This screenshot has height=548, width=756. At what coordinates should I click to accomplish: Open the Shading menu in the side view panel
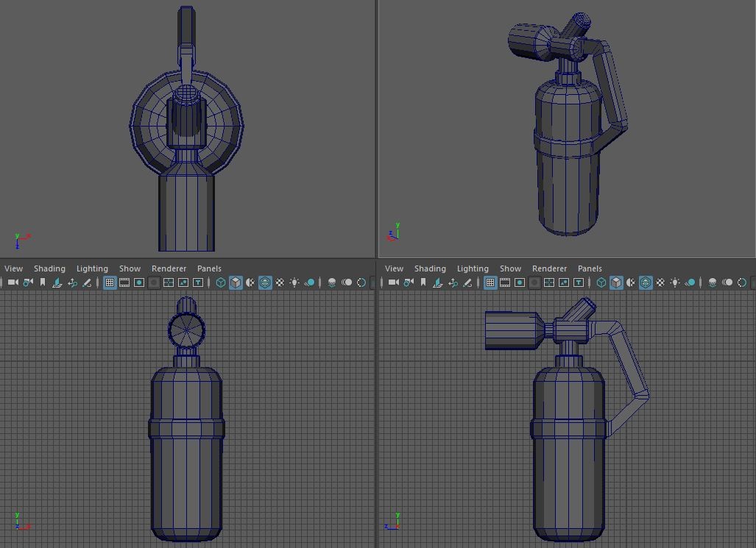(x=430, y=268)
